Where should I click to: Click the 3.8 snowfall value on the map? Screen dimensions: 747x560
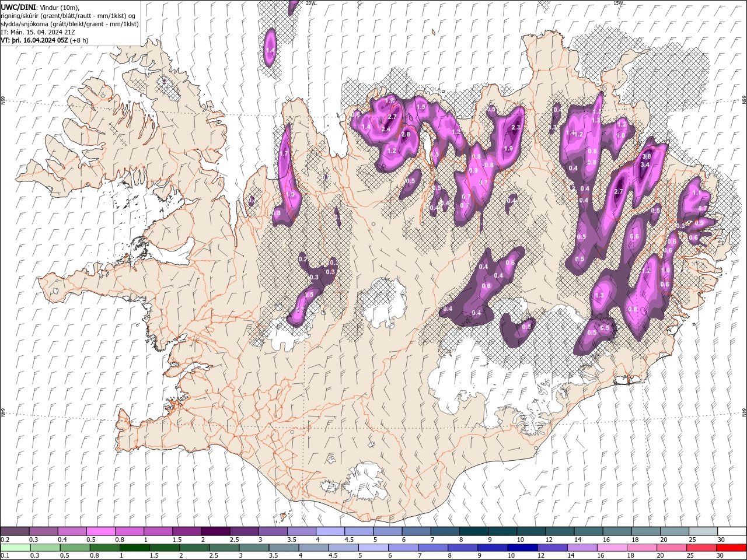click(646, 156)
